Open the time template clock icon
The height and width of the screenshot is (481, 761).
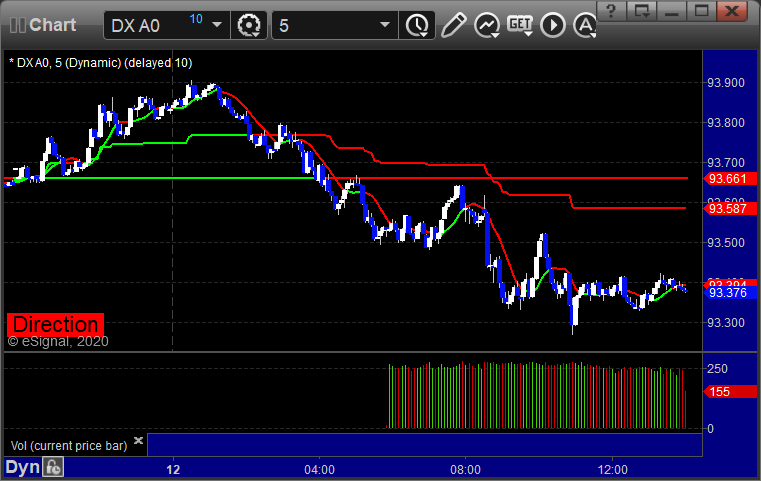pos(417,25)
